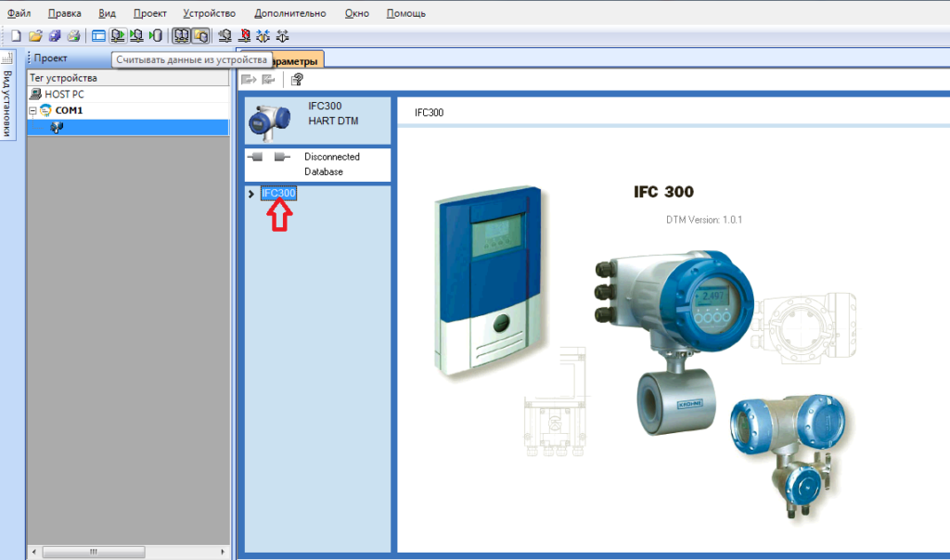Select the HOST PC tree item
This screenshot has width=950, height=560.
pos(63,95)
